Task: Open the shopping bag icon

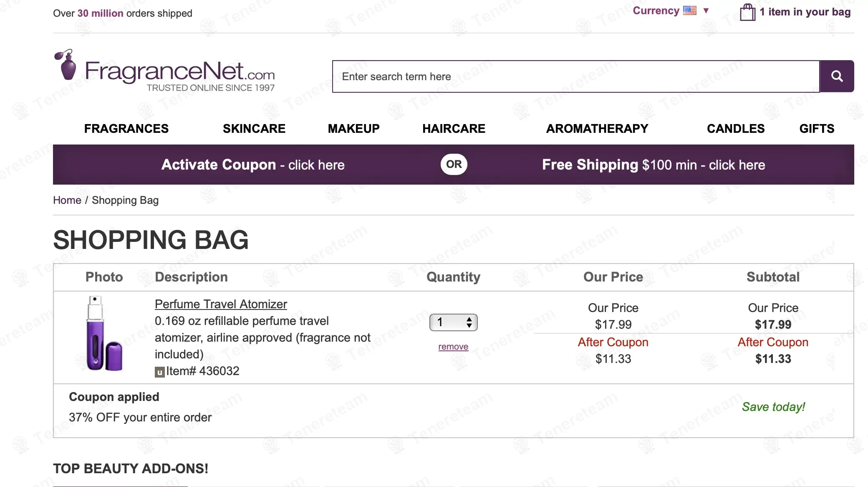Action: pyautogui.click(x=747, y=12)
